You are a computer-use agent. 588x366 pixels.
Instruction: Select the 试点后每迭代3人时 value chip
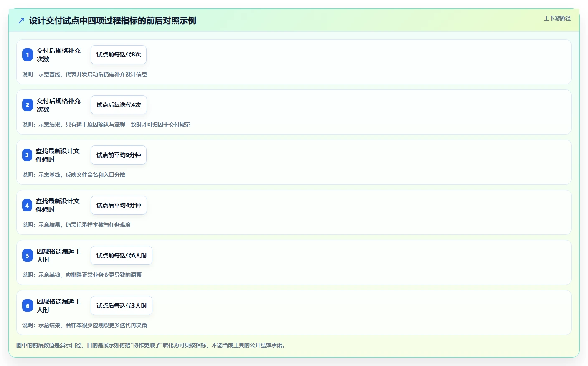(122, 305)
